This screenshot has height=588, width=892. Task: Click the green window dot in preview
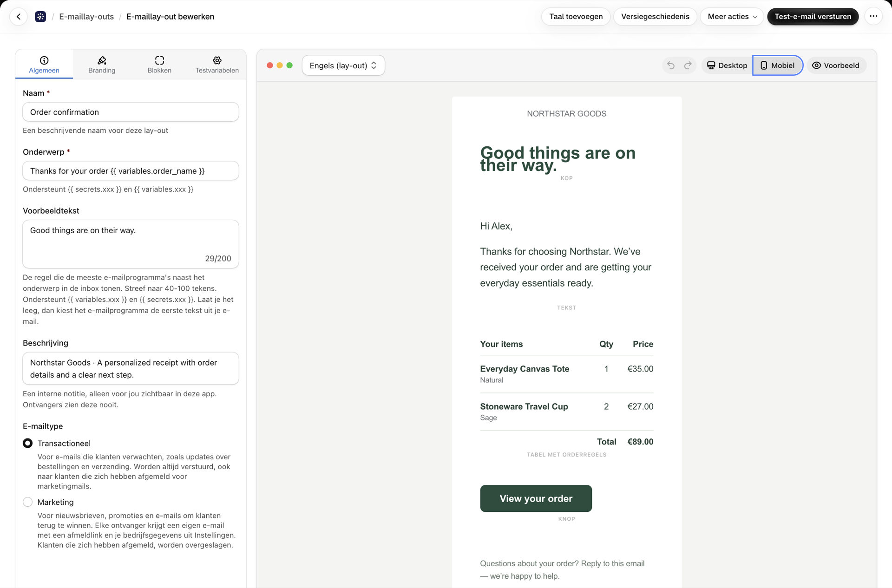(x=289, y=65)
